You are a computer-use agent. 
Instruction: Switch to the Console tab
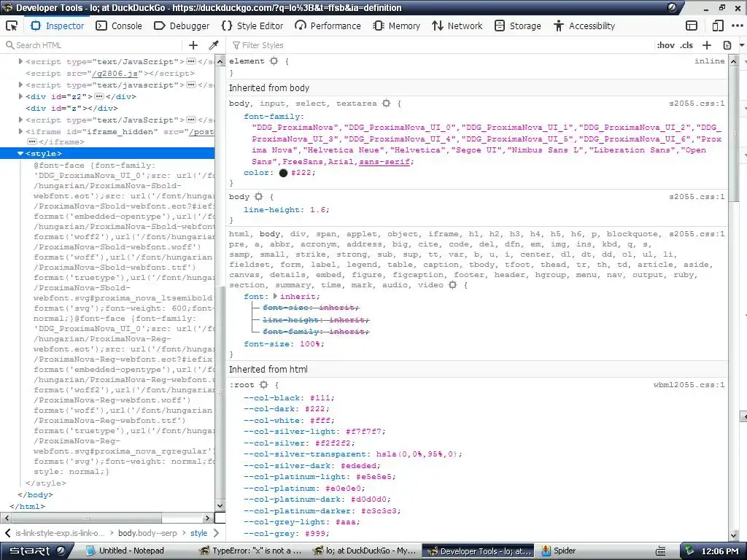[119, 26]
